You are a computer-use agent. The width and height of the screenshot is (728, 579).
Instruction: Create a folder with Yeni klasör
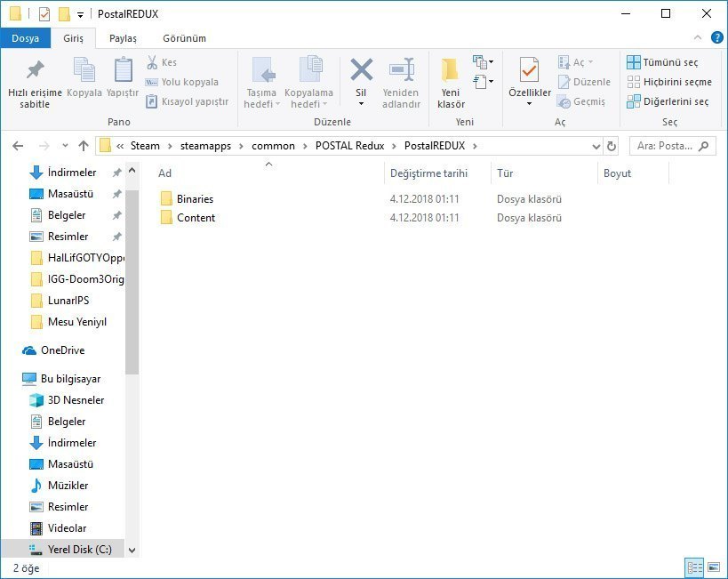point(451,84)
